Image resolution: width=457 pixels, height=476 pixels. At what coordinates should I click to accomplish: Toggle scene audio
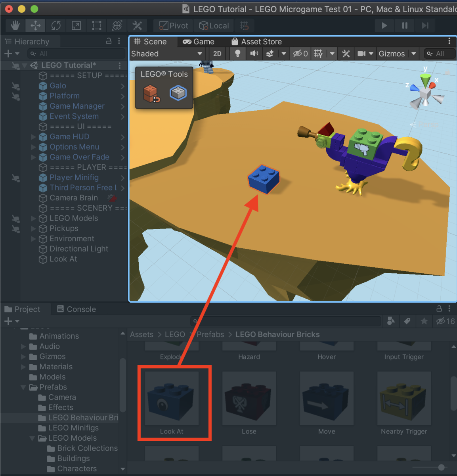(x=254, y=54)
